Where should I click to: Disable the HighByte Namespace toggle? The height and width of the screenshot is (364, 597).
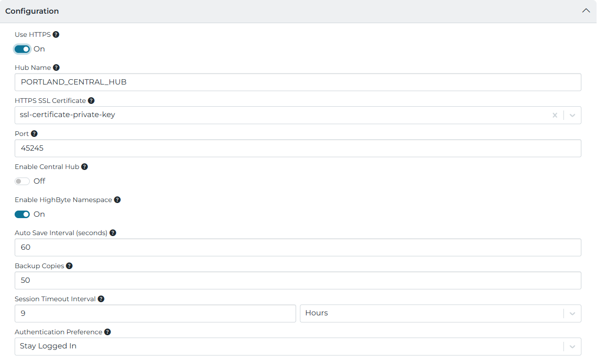(22, 214)
